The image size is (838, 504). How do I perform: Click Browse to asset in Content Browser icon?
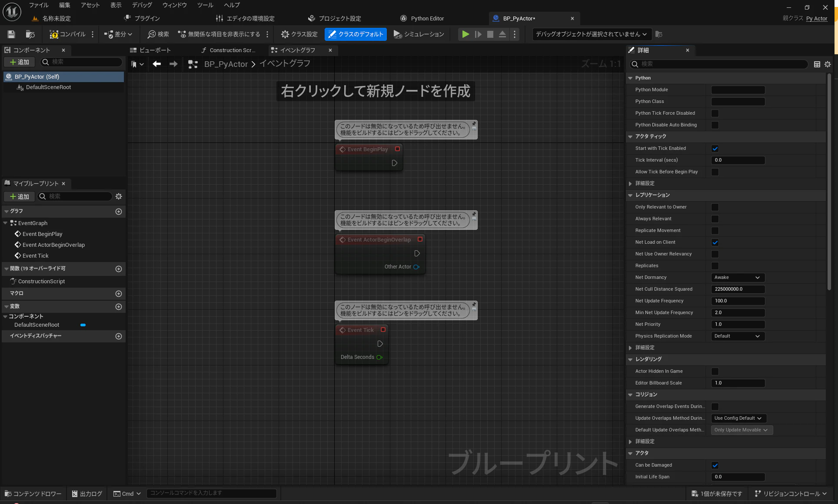(x=30, y=34)
